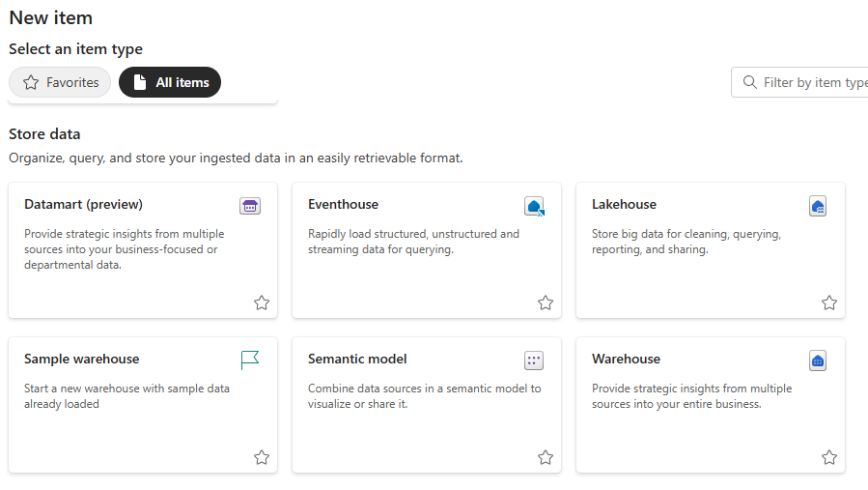Click the Eventhouse item icon
868x490 pixels.
point(534,206)
